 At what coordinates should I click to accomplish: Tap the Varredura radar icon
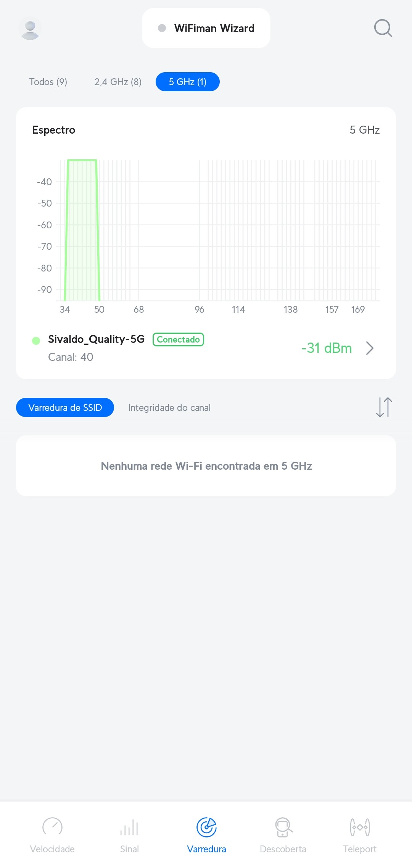206,827
